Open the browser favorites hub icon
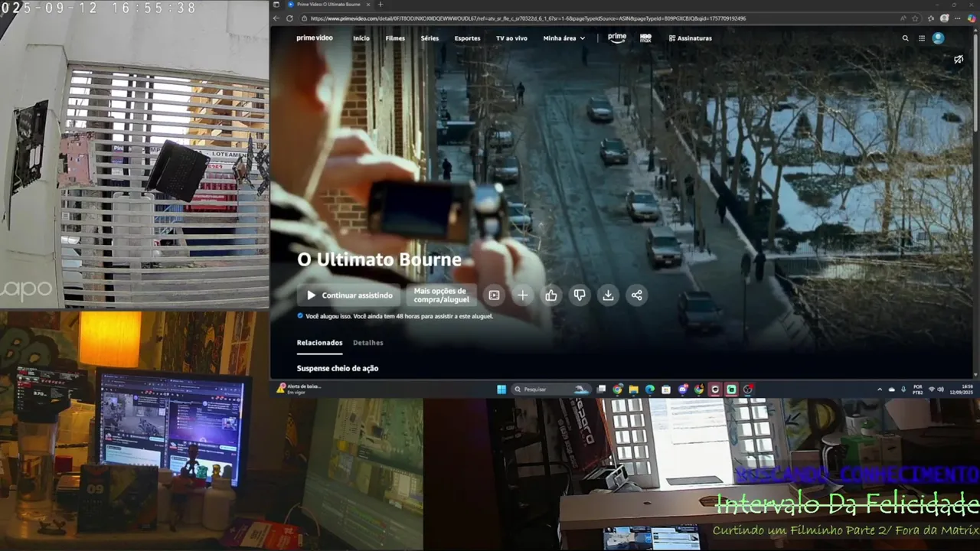 pos(931,18)
